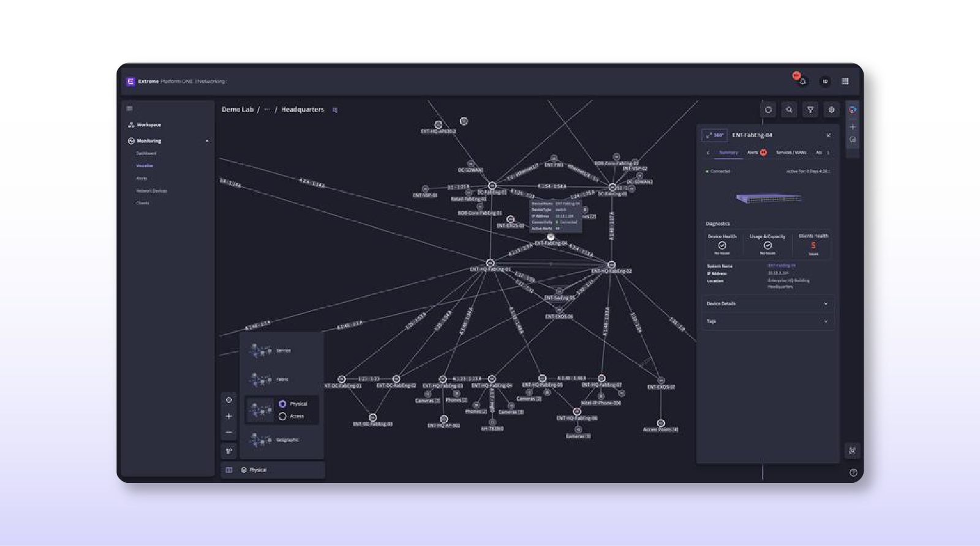
Task: Select the ENT-HQ-FabEng-02 node
Action: [x=611, y=264]
